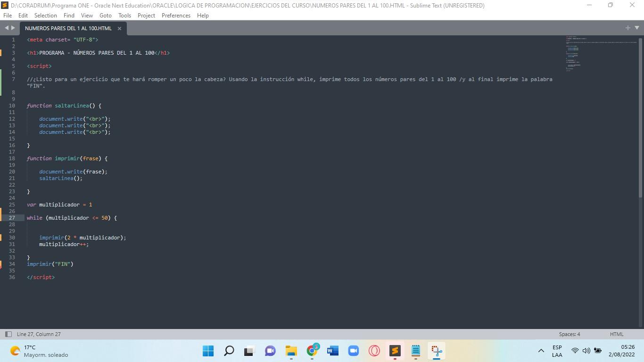Launch Zoom from taskbar
Viewport: 644px width, 362px height.
click(354, 351)
